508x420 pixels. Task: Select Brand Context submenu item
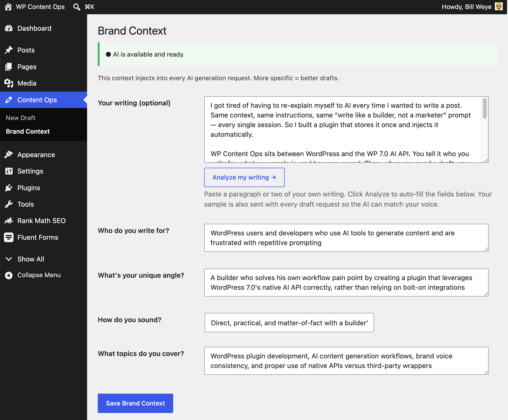coord(28,131)
